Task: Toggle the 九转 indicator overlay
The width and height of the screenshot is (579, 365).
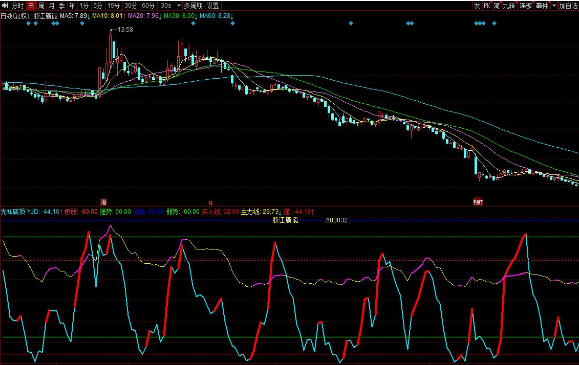Action: point(509,6)
